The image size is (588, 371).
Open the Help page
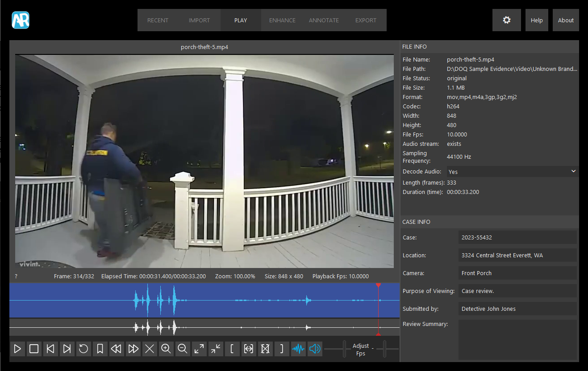click(x=537, y=20)
